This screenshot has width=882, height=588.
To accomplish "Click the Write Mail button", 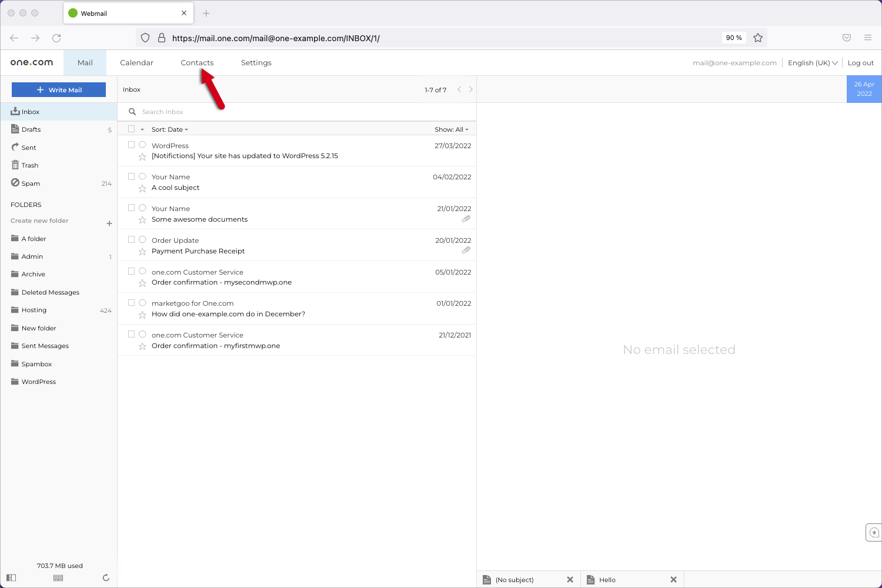I will 58,89.
